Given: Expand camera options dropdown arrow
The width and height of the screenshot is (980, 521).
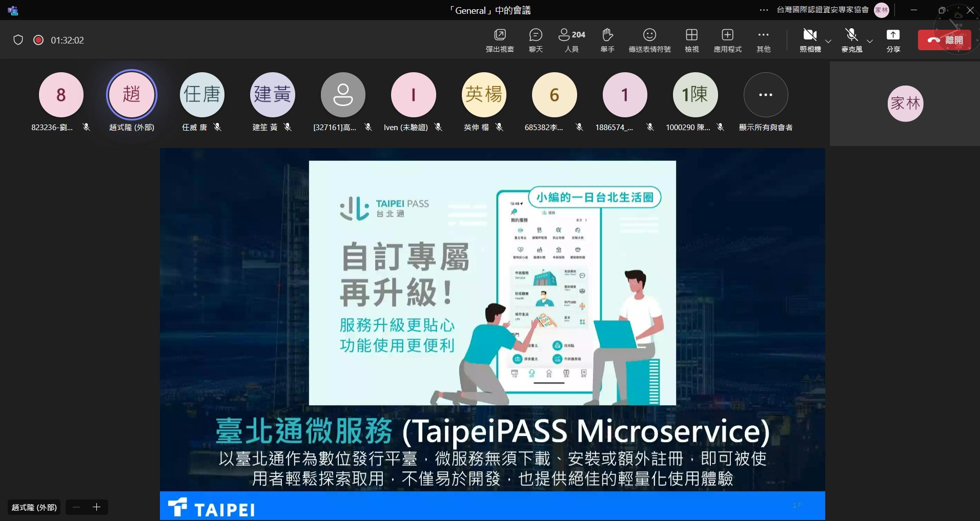Looking at the screenshot, I should (828, 41).
